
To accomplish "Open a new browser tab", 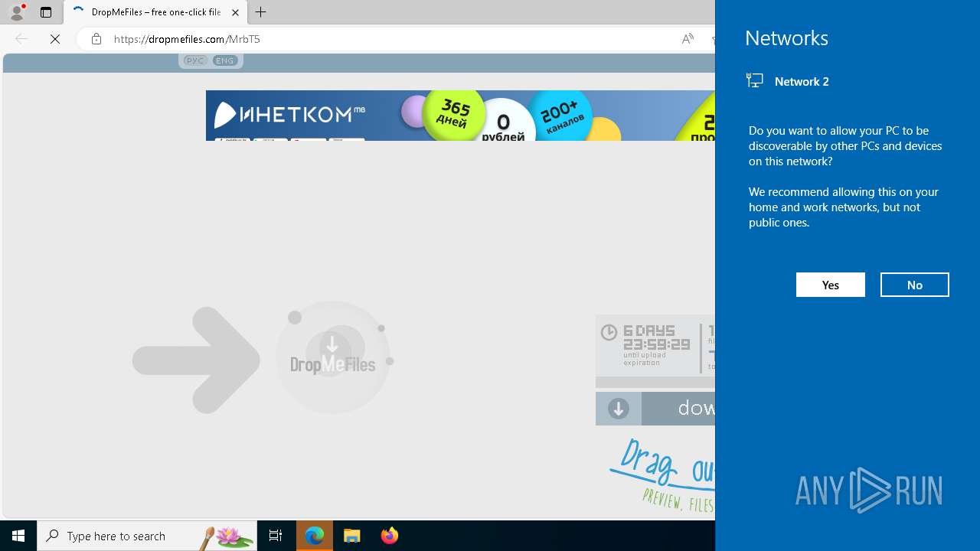I will (x=261, y=12).
